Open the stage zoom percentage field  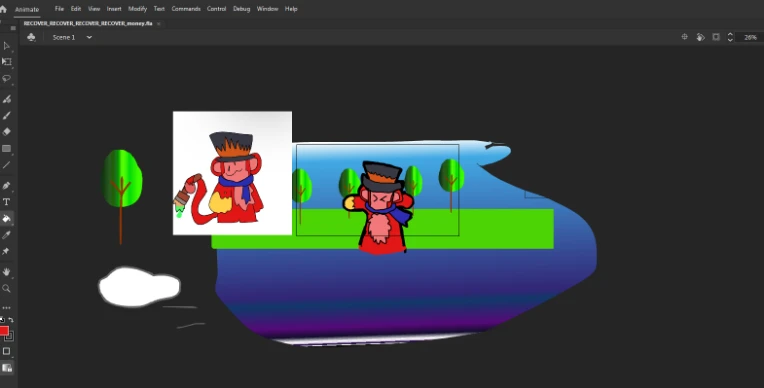(750, 38)
